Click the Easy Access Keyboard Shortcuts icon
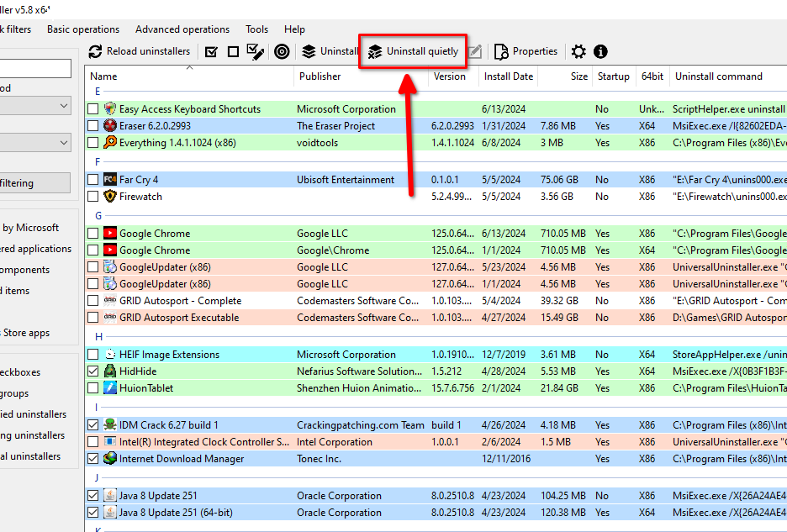 [x=110, y=109]
